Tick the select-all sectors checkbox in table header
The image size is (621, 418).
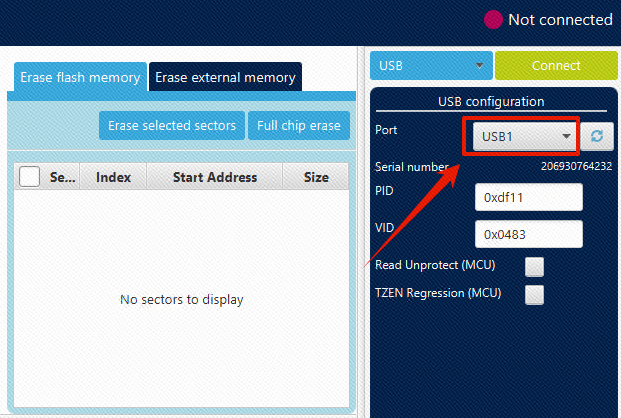coord(30,177)
